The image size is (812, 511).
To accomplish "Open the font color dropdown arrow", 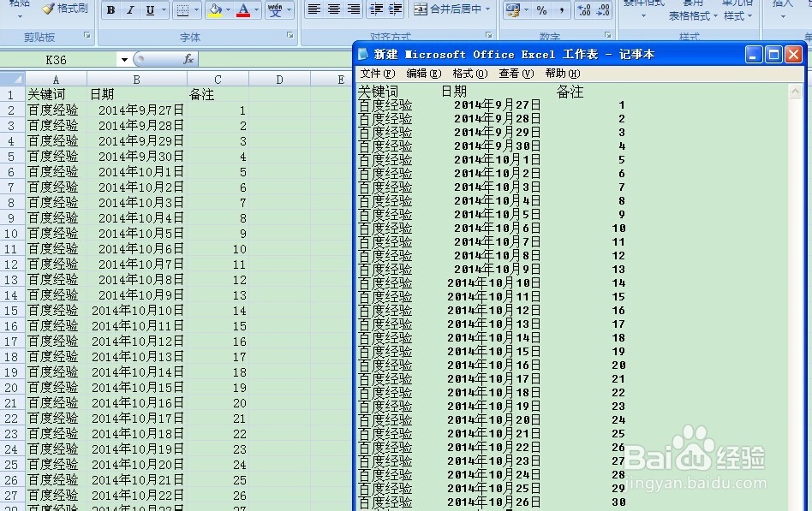I will [256, 9].
